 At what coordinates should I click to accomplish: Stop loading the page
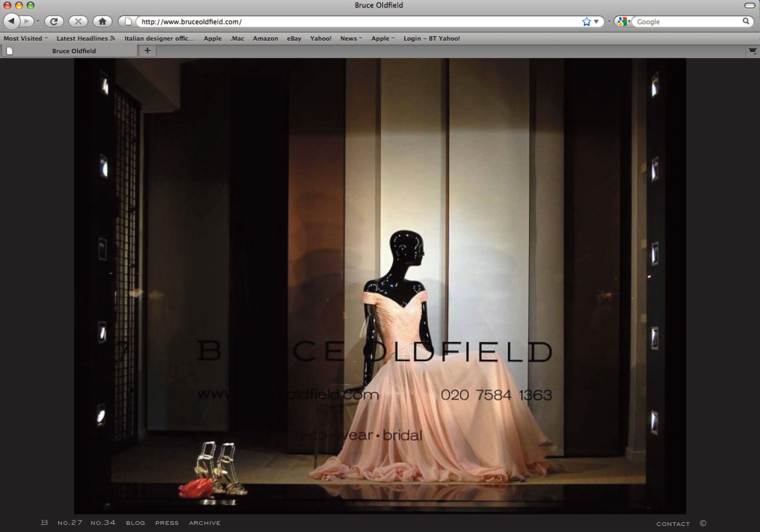(x=78, y=21)
